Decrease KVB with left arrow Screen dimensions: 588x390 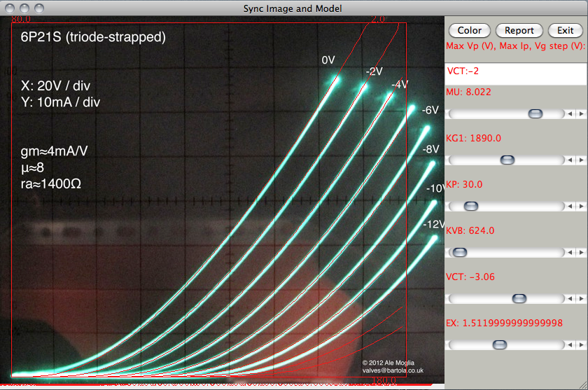click(x=570, y=252)
